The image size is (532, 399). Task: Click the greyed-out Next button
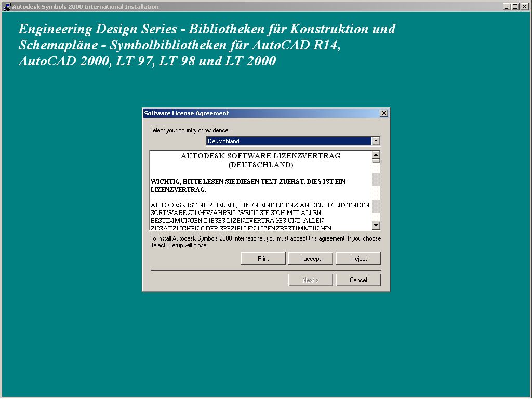[311, 280]
